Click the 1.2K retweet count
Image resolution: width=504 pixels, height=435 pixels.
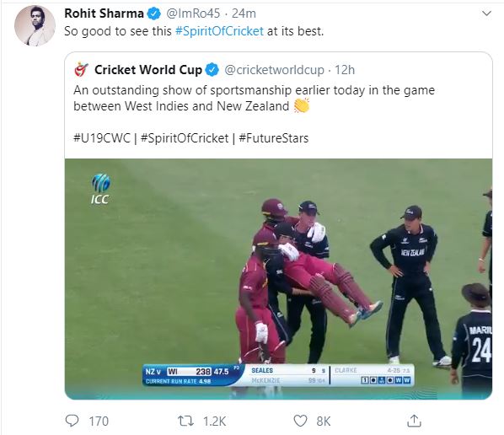pos(214,421)
